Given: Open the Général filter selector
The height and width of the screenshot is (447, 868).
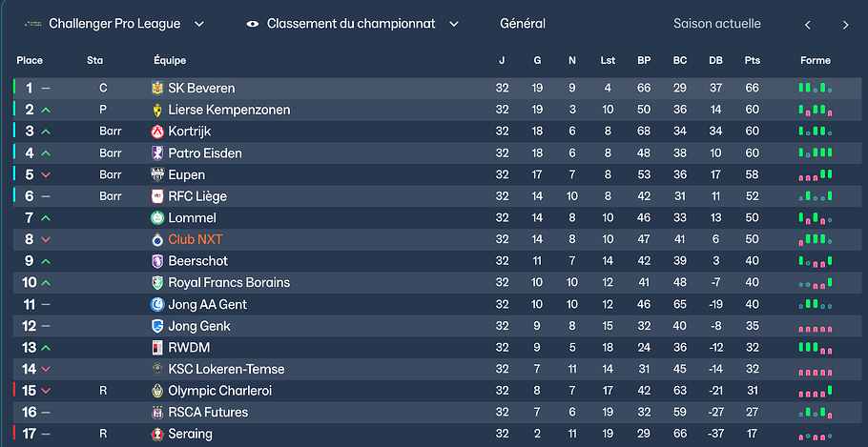Looking at the screenshot, I should (523, 24).
